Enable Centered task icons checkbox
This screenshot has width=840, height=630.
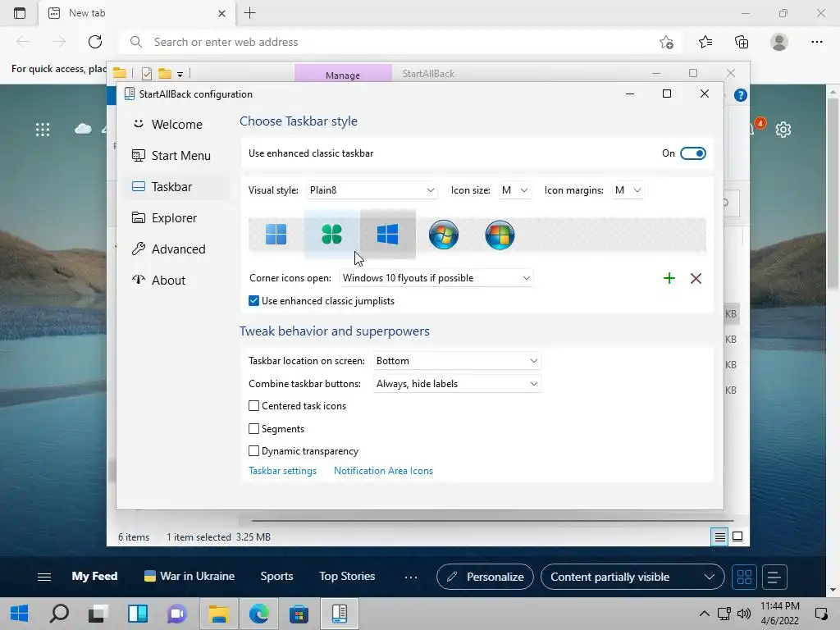click(x=254, y=406)
